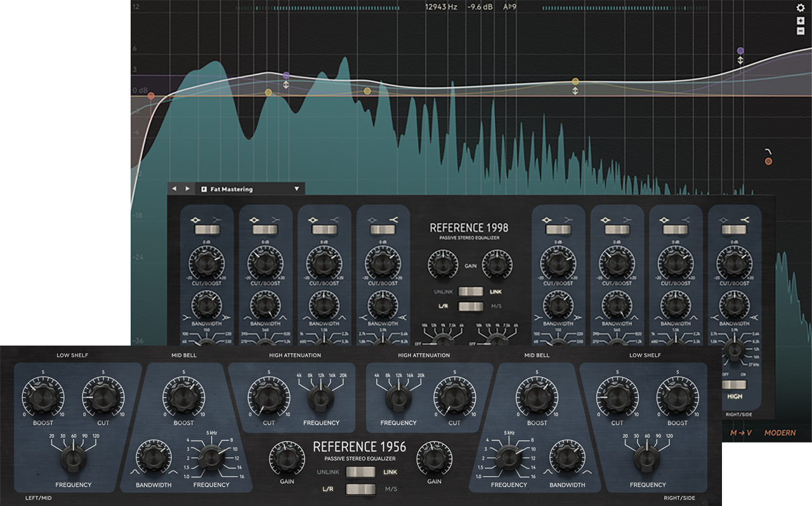Screen dimensions: 812x506
Task: Click the MODERN mode button
Action: tap(780, 433)
